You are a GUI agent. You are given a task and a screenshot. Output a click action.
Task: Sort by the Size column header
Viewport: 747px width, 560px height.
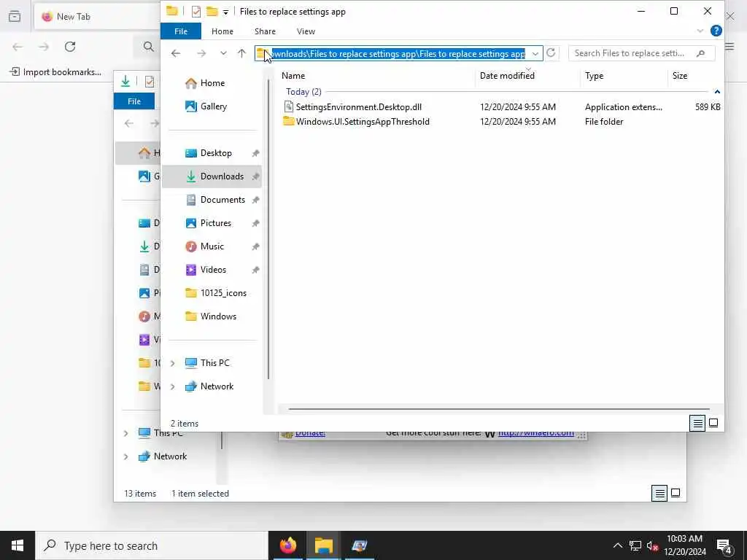(x=680, y=76)
